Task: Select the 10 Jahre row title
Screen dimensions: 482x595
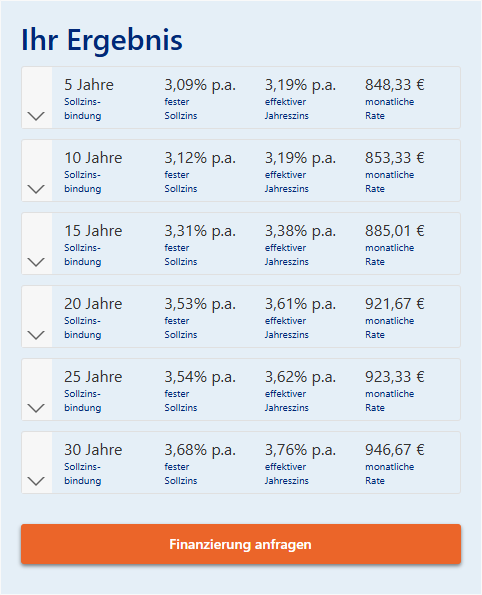Action: point(93,158)
